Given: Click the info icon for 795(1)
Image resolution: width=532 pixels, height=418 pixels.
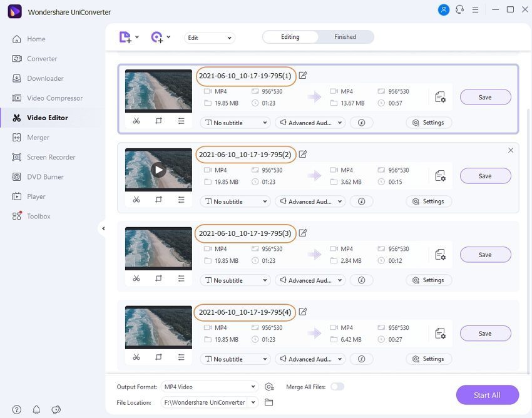Looking at the screenshot, I should (x=361, y=123).
